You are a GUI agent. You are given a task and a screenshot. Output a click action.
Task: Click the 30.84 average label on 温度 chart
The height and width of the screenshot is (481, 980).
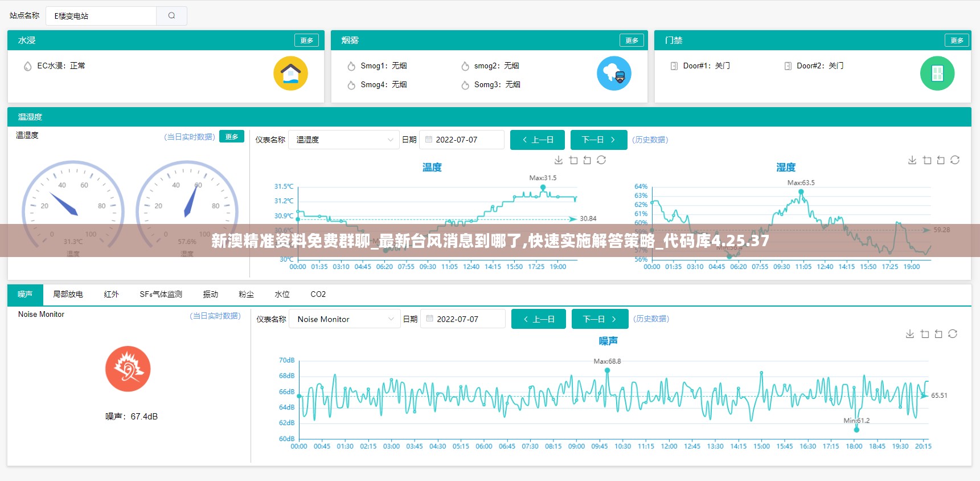coord(588,219)
